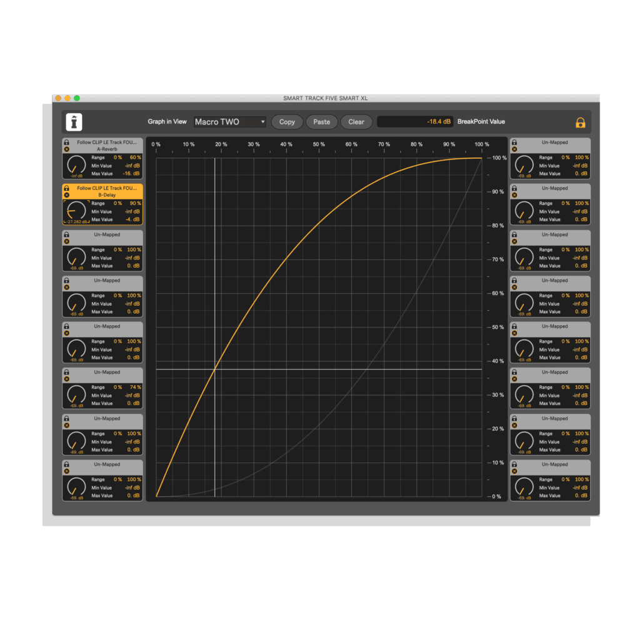Click the 0 % range minimum of A-Reverb
644x644 pixels.
click(x=118, y=158)
